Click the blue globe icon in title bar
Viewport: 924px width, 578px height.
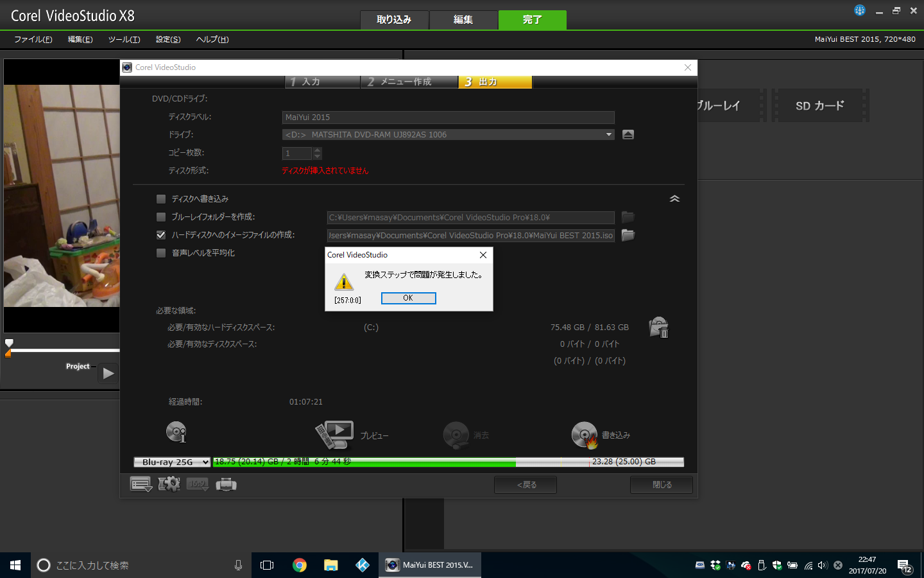coord(860,10)
